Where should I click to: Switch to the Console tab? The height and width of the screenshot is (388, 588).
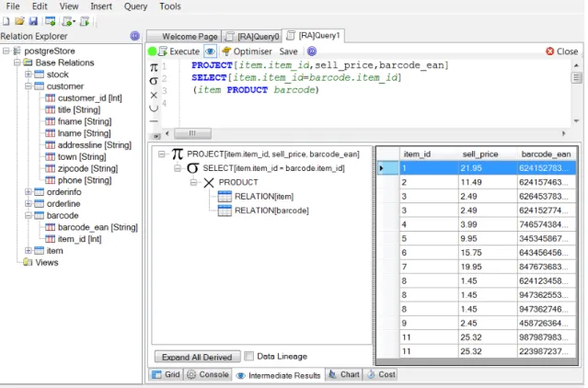click(x=208, y=374)
